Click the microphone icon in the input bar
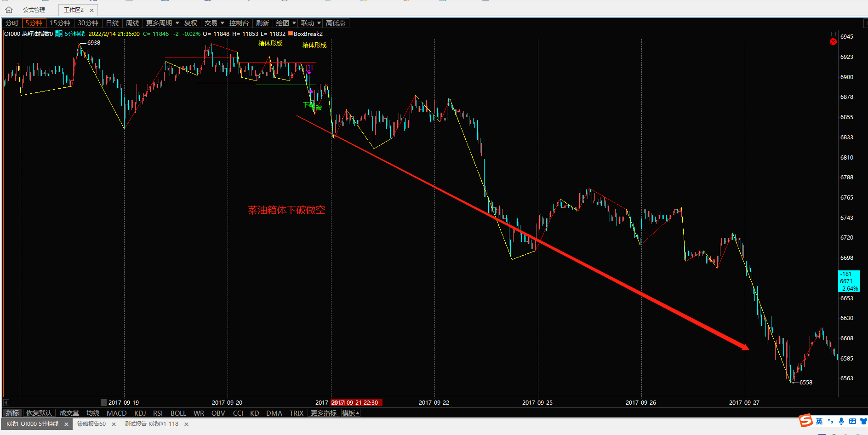 pyautogui.click(x=841, y=421)
